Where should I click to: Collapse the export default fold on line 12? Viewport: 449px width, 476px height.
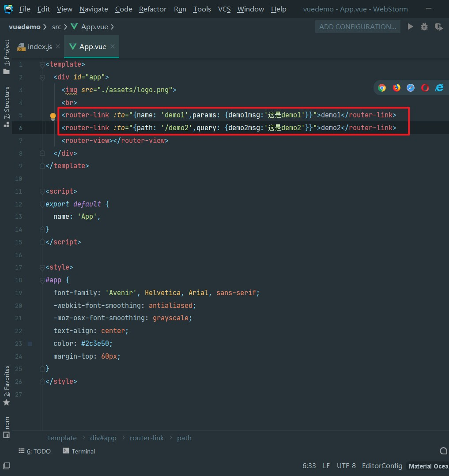point(42,204)
